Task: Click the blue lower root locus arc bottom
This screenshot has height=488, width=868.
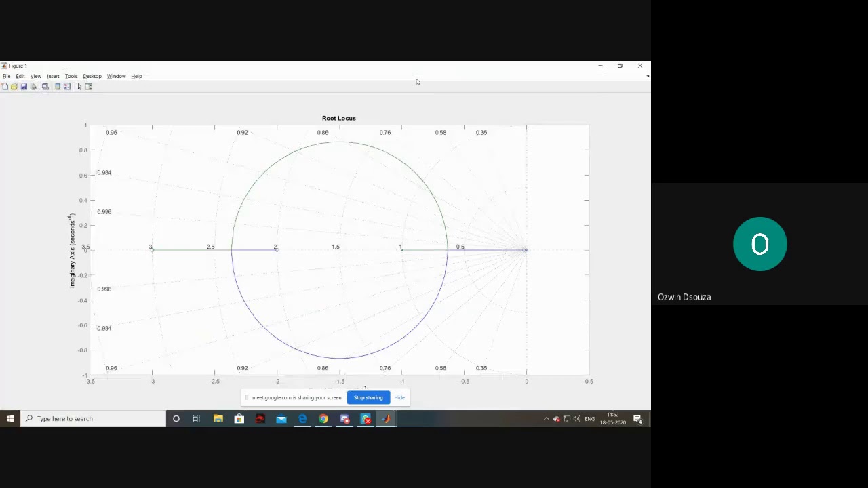Action: pyautogui.click(x=339, y=358)
